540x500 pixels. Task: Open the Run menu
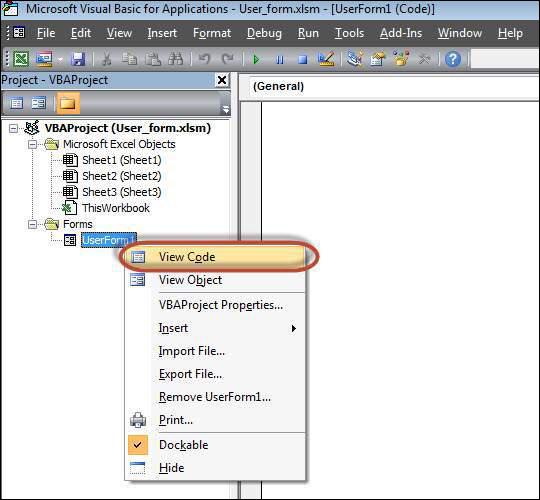(308, 33)
